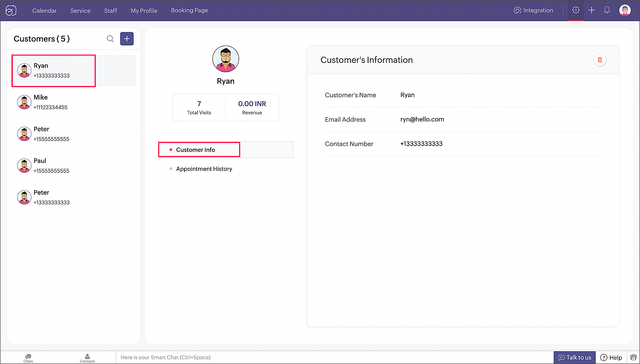Click the Talk to us button
The image size is (640, 364).
[x=574, y=357]
